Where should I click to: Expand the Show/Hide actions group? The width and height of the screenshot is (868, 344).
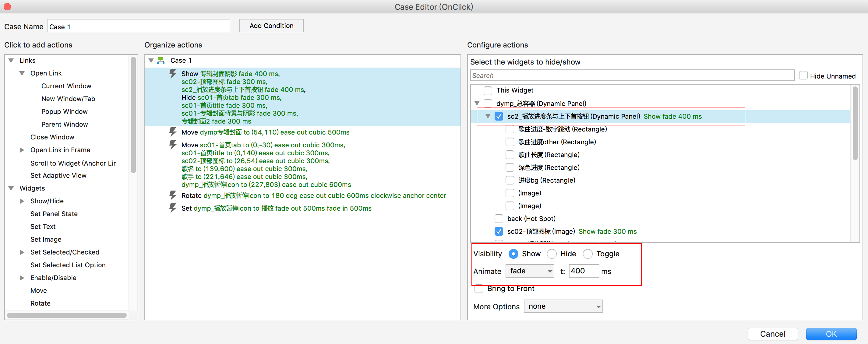click(x=22, y=201)
